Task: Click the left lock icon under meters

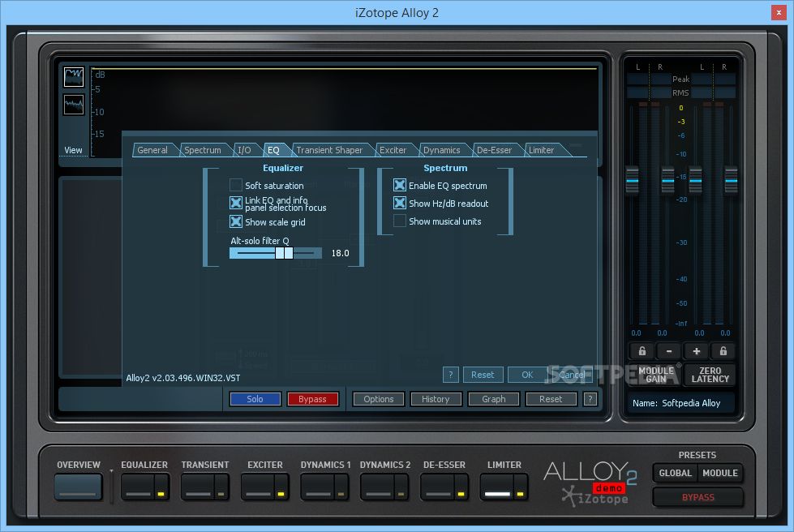Action: 642,351
